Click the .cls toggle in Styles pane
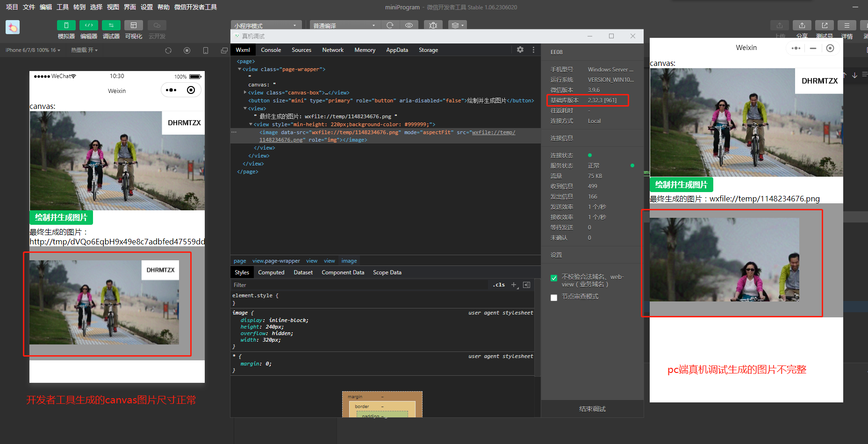The width and height of the screenshot is (868, 444). click(499, 285)
